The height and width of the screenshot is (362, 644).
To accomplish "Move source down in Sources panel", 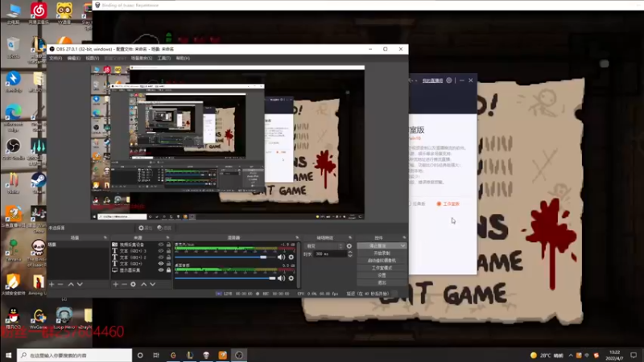I will pos(153,284).
